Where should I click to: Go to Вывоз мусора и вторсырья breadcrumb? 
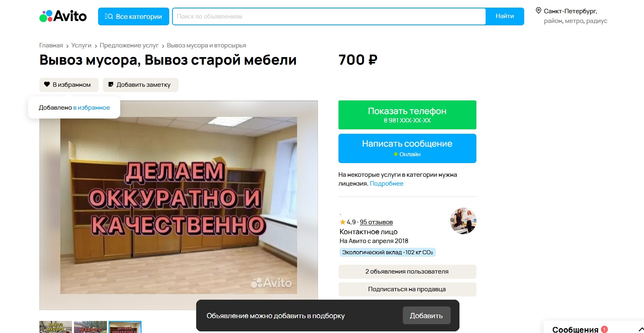[x=206, y=45]
